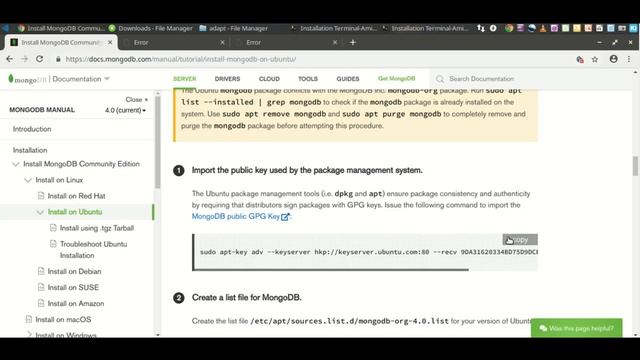Switch to Downloads - File Manager window
640x360 pixels.
coord(151,28)
